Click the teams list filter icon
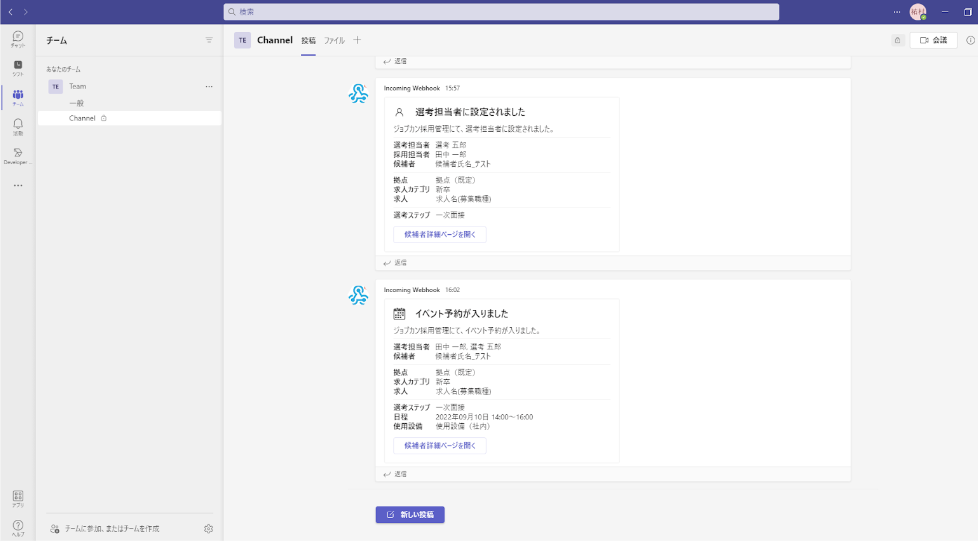The width and height of the screenshot is (978, 543). pos(209,41)
